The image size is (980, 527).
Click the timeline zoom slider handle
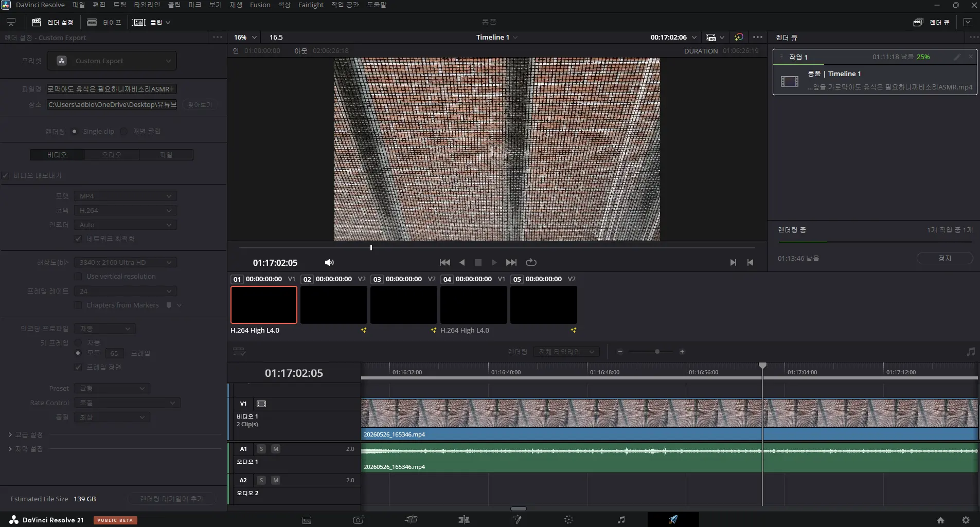657,352
